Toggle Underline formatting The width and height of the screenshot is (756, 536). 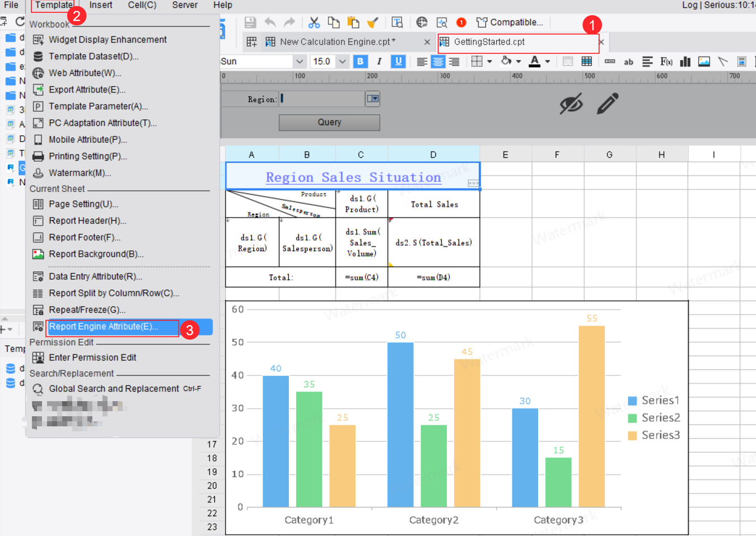pyautogui.click(x=398, y=62)
